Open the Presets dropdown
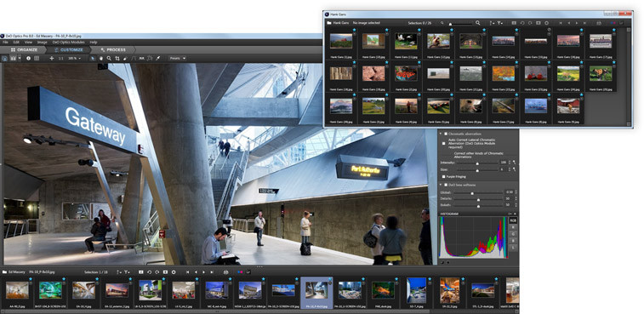Screen dimensions: 644x314 coord(178,59)
